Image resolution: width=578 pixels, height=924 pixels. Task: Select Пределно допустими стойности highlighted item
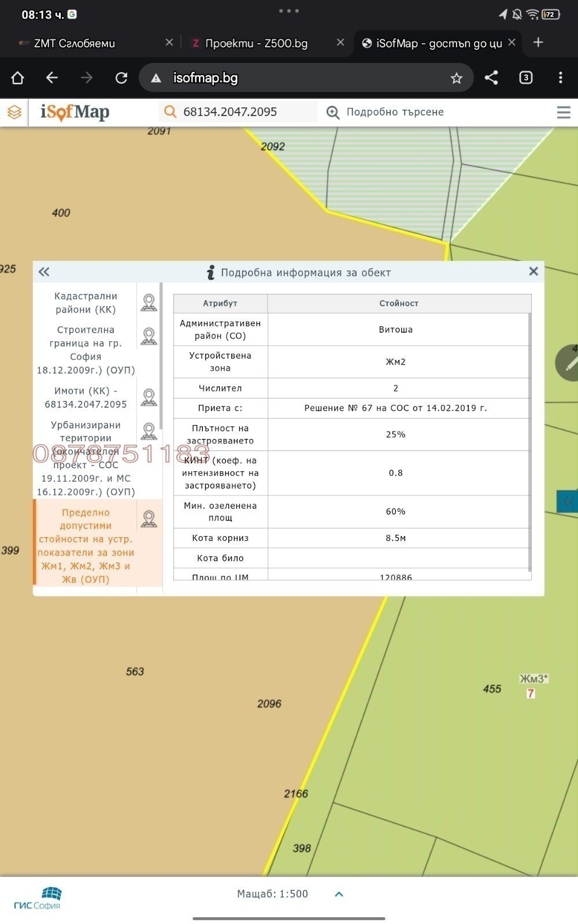pyautogui.click(x=86, y=546)
